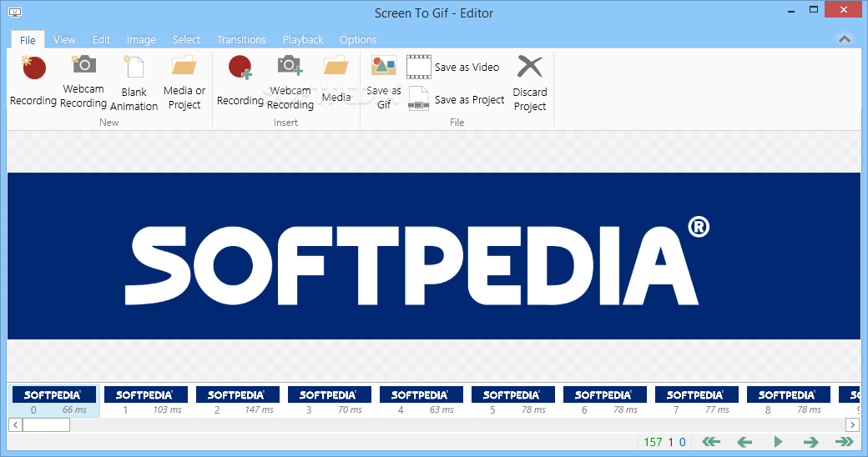This screenshot has width=868, height=457.
Task: Open the window system menu icon
Action: coord(15,13)
